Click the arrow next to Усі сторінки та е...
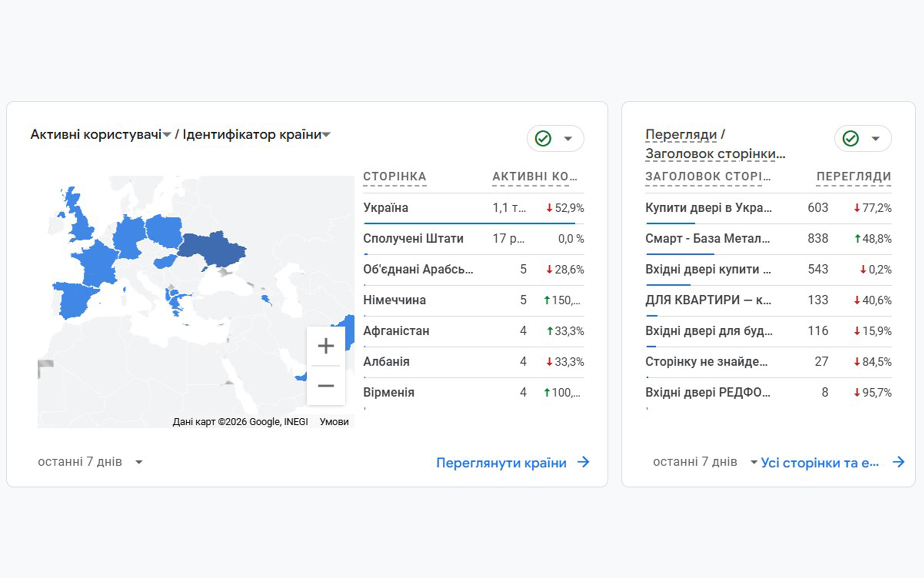Screen dimensions: 924x578 (898, 462)
